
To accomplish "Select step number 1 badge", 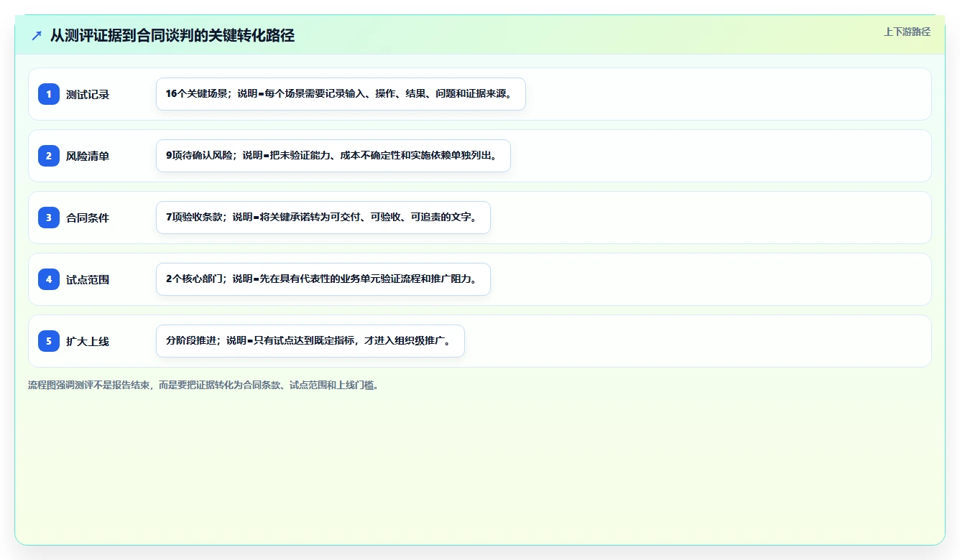I will click(49, 94).
